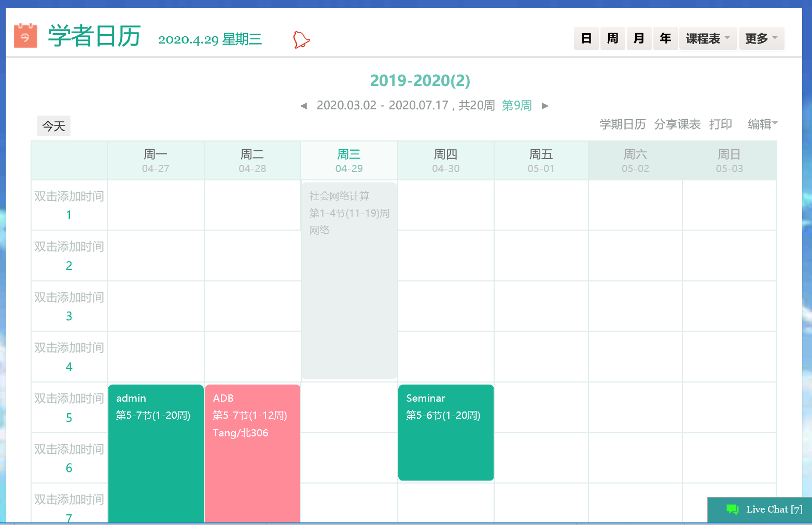Click 分享课表 link
Screen dimensions: 812x525
677,124
